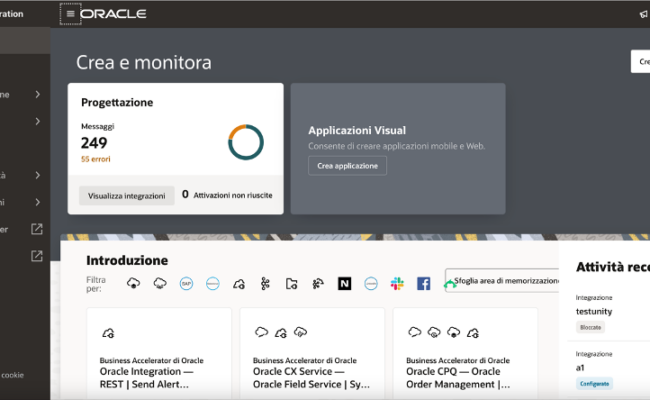Click the '55 errori' text

tap(96, 159)
